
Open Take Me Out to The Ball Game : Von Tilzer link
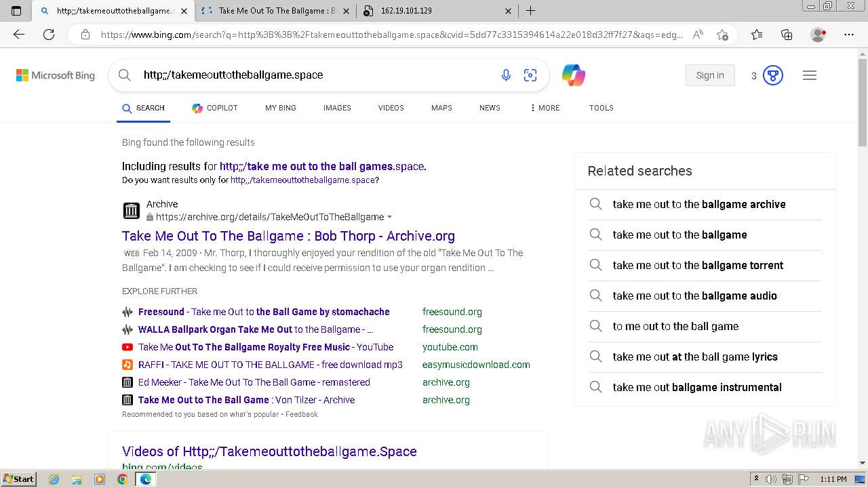[247, 400]
